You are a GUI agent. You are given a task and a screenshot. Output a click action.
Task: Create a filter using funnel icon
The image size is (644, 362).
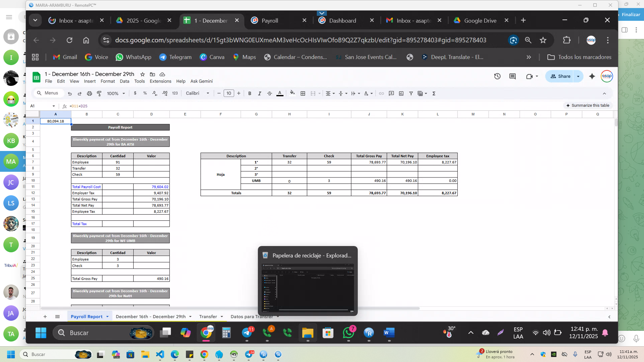[x=411, y=94]
